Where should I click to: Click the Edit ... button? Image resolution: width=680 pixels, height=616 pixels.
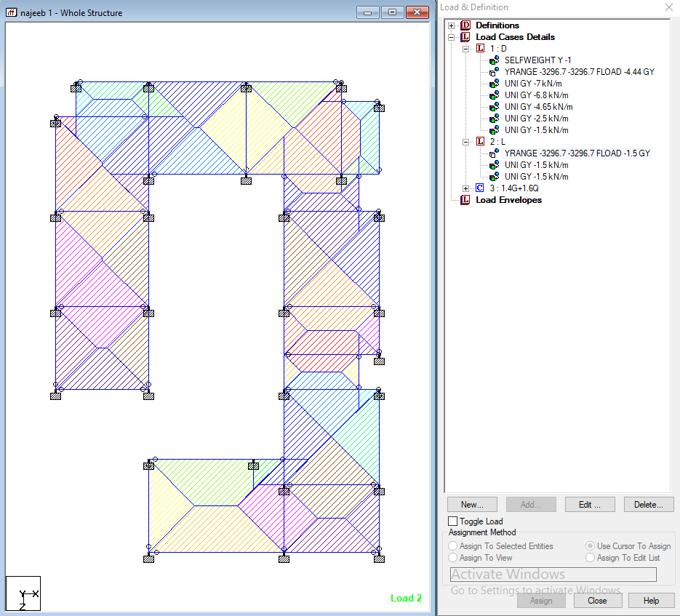(590, 505)
